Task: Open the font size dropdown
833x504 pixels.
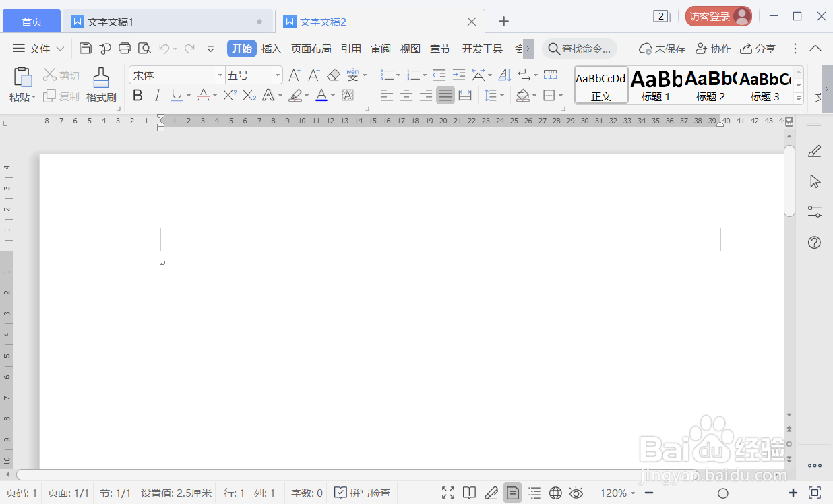Action: [x=276, y=75]
